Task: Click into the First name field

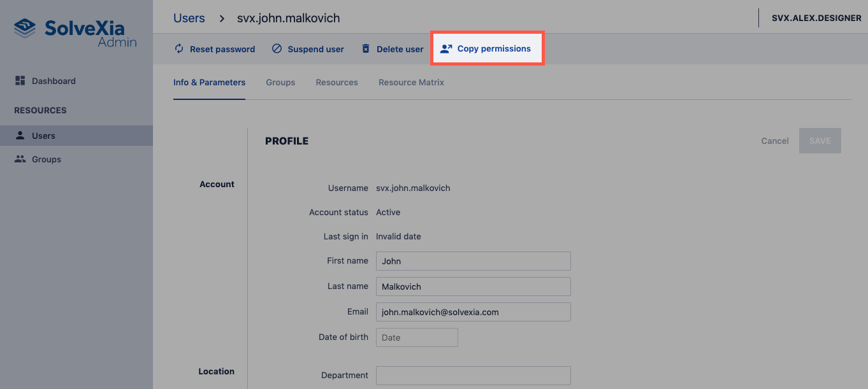Action: [x=473, y=261]
